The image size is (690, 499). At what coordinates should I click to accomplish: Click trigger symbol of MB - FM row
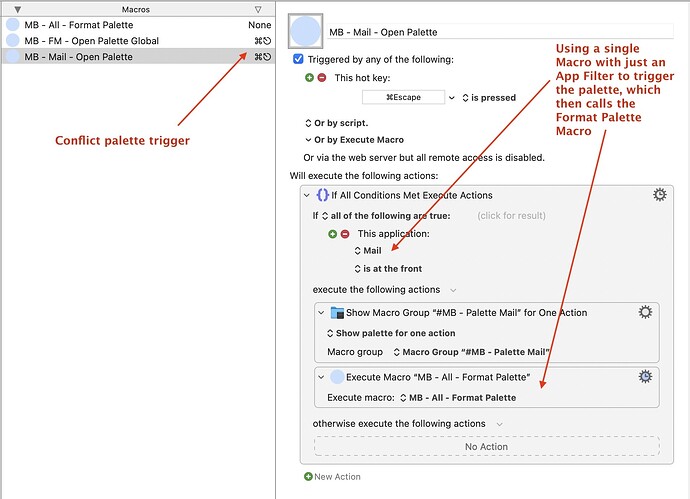(263, 41)
